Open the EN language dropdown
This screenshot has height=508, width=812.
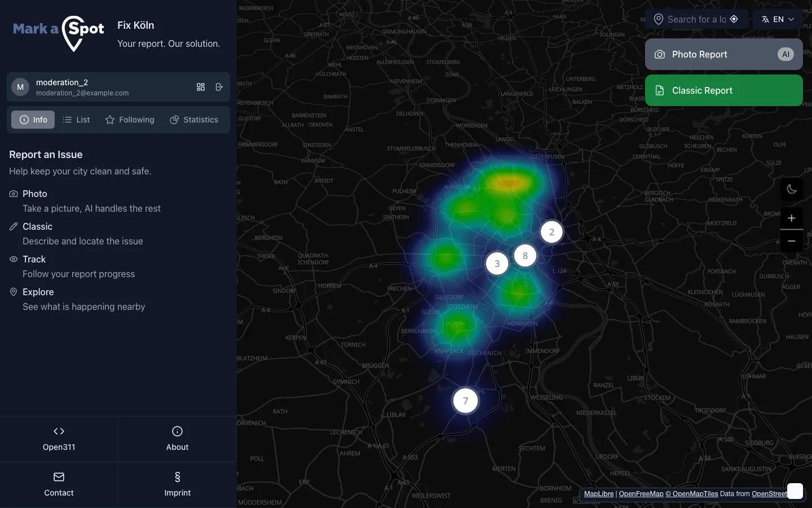(778, 19)
